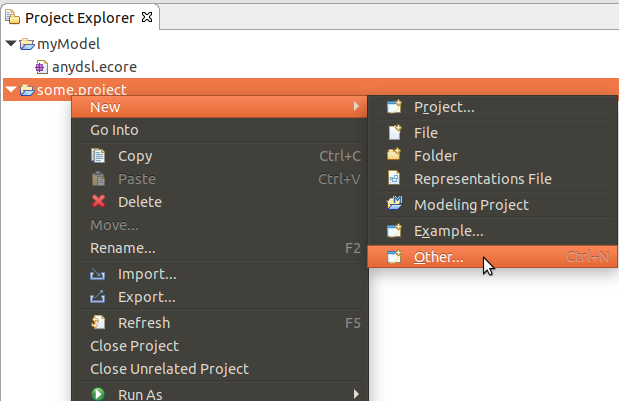Select Other... from the New submenu
The width and height of the screenshot is (619, 401).
(x=438, y=257)
